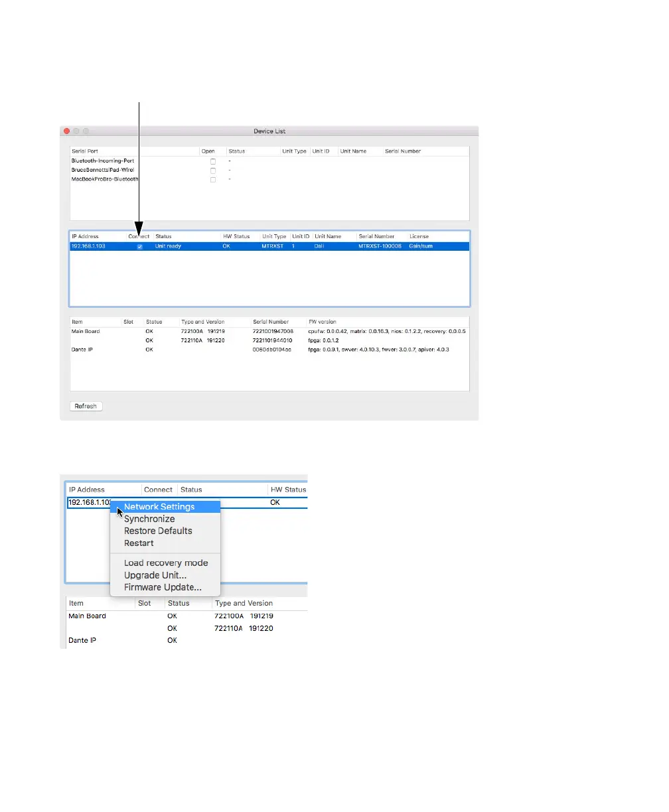Screen dimensions: 669x812
Task: Select the BruceBennettsIPad-Wirel serial port row
Action: 269,170
